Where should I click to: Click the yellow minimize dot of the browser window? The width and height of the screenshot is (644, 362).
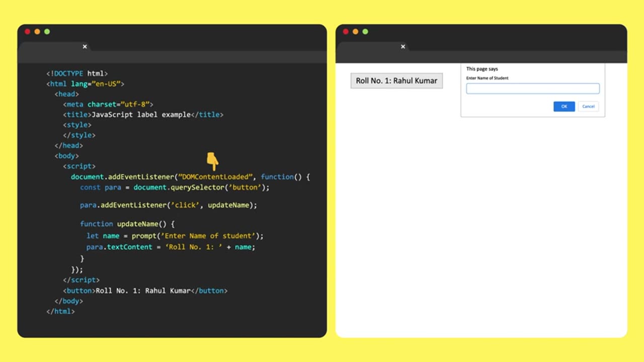(355, 32)
